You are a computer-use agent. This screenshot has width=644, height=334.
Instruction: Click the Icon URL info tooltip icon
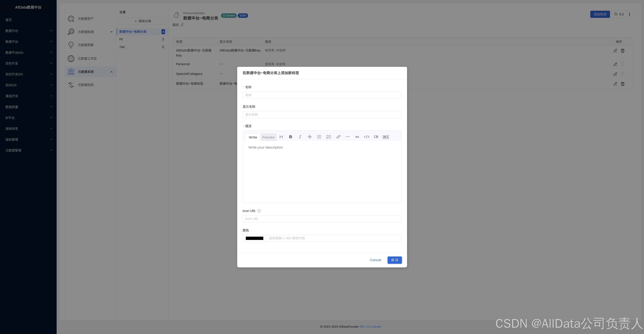tap(259, 211)
